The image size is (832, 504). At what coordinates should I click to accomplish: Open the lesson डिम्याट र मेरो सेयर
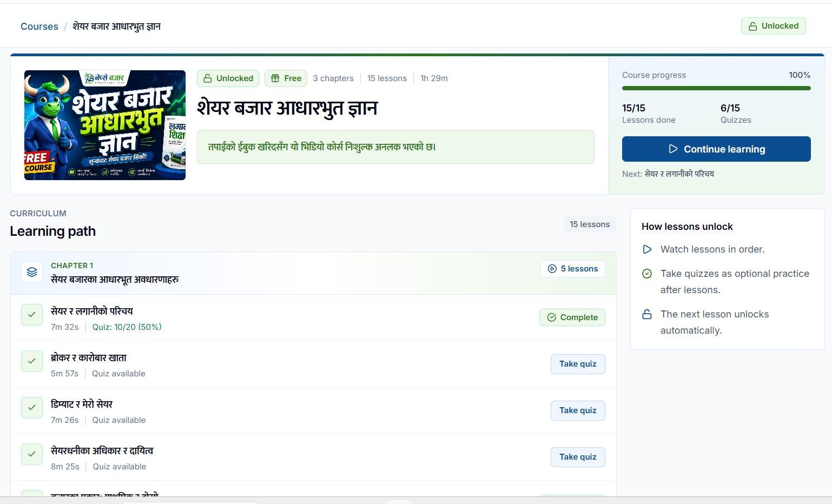pos(82,404)
